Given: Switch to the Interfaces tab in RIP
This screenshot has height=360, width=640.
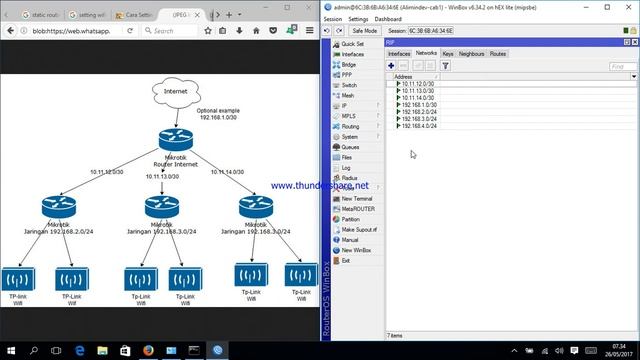Looking at the screenshot, I should pos(399,53).
